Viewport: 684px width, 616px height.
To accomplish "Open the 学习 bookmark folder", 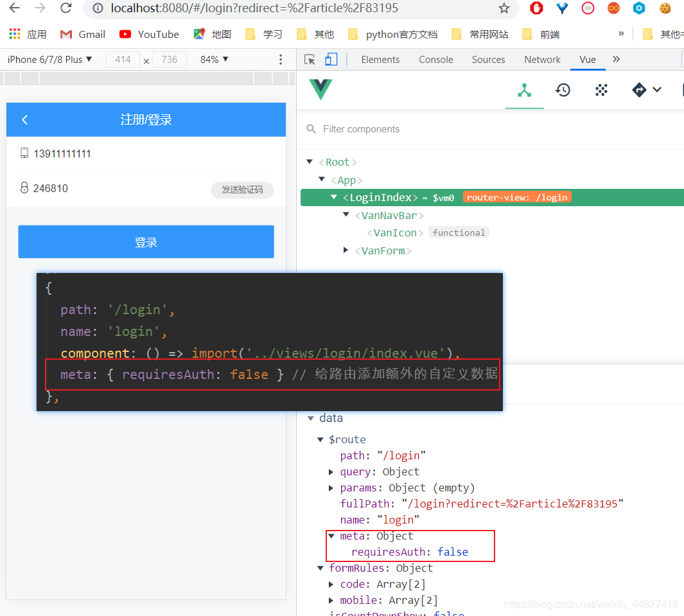I will (x=264, y=35).
